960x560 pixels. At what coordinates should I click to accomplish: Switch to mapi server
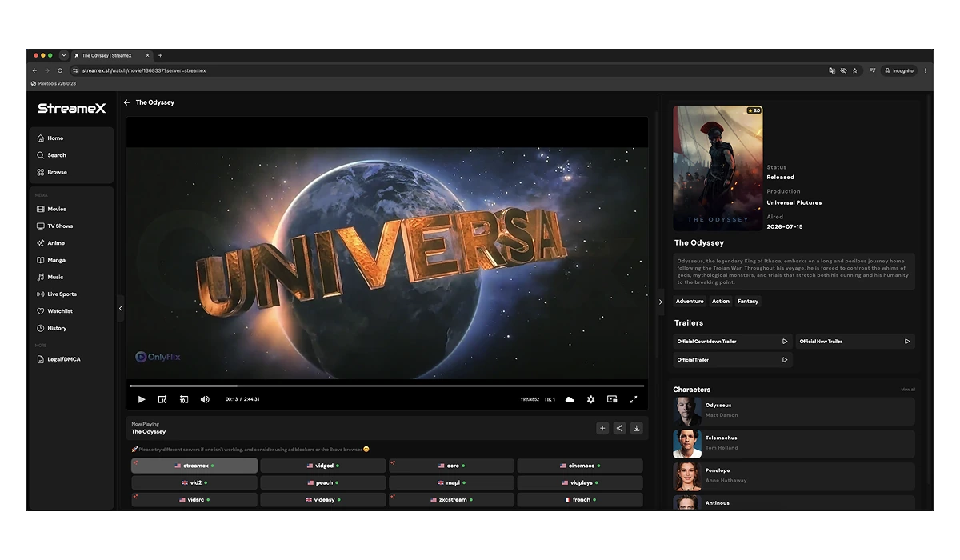click(452, 483)
